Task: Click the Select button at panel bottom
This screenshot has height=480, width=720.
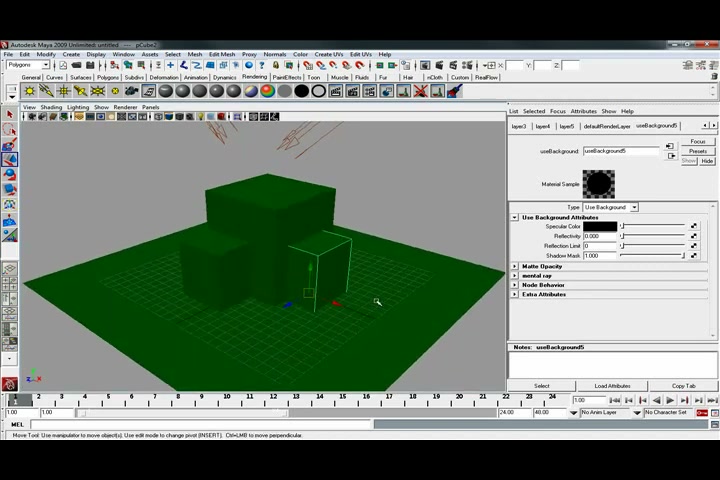Action: [x=541, y=386]
